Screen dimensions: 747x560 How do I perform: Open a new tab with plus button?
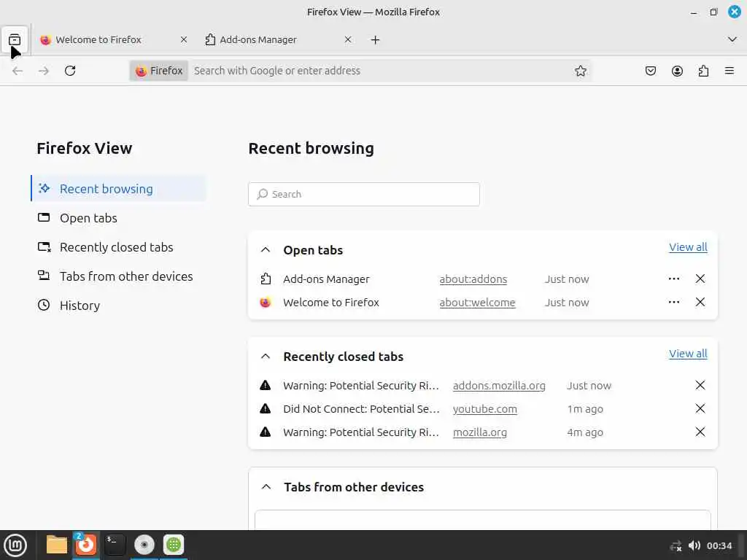(x=376, y=40)
